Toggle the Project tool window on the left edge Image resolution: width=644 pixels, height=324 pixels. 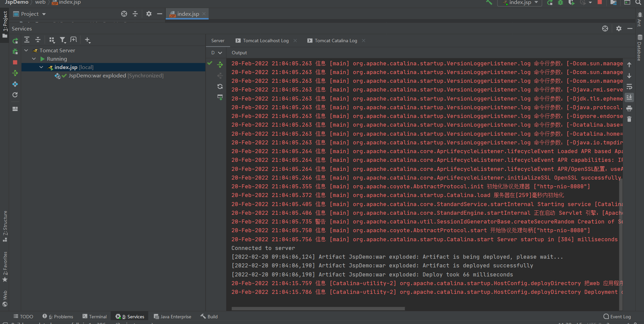5,24
